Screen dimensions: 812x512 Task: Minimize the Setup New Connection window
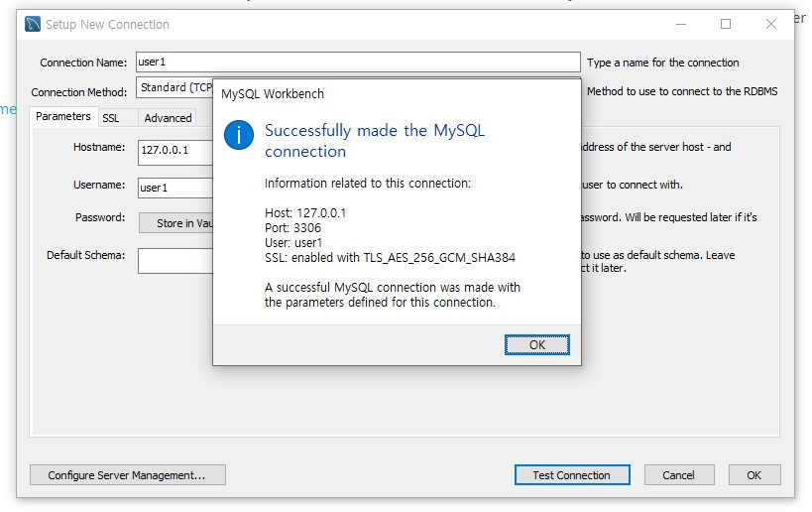coord(681,24)
